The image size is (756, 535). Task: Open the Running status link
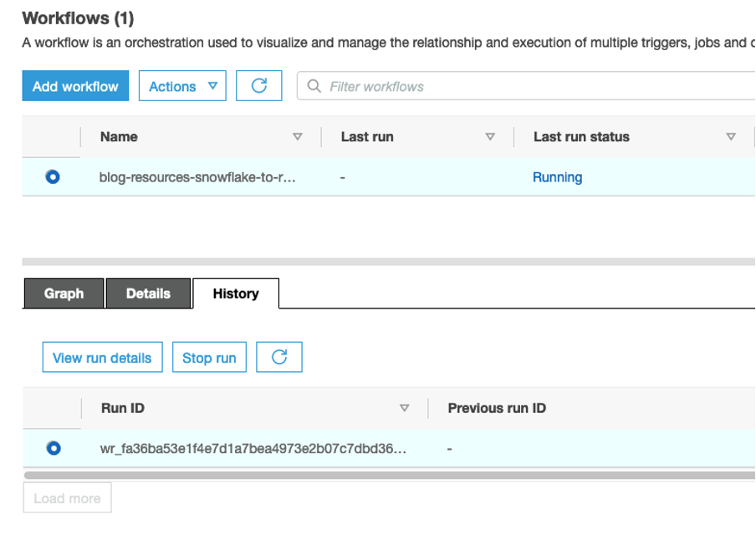[557, 177]
